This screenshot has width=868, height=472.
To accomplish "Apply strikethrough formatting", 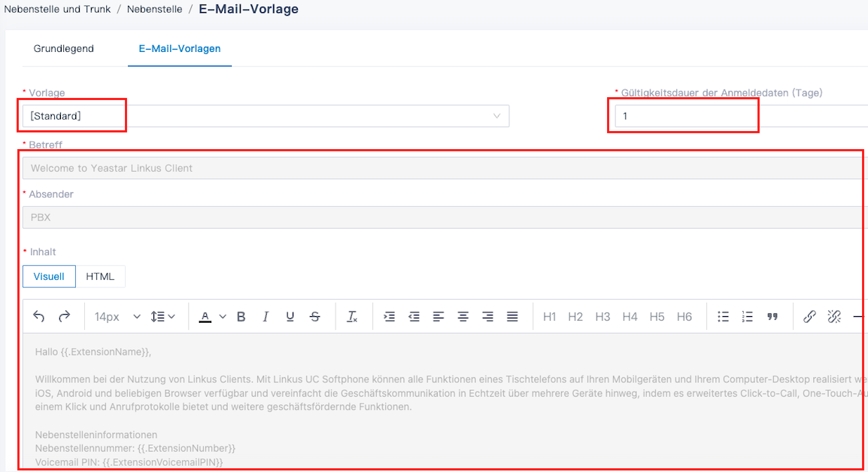I will (315, 317).
